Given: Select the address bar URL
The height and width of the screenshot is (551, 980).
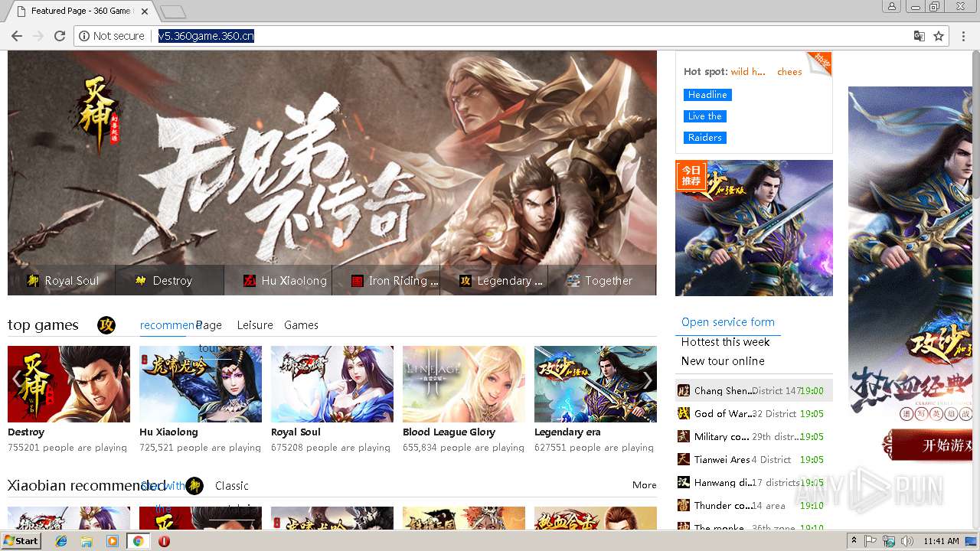Looking at the screenshot, I should tap(206, 36).
